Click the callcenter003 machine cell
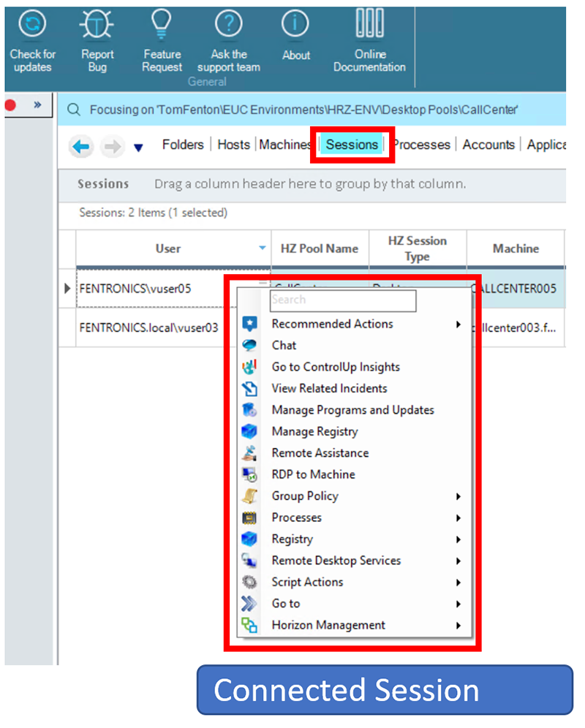The height and width of the screenshot is (728, 585). click(517, 327)
